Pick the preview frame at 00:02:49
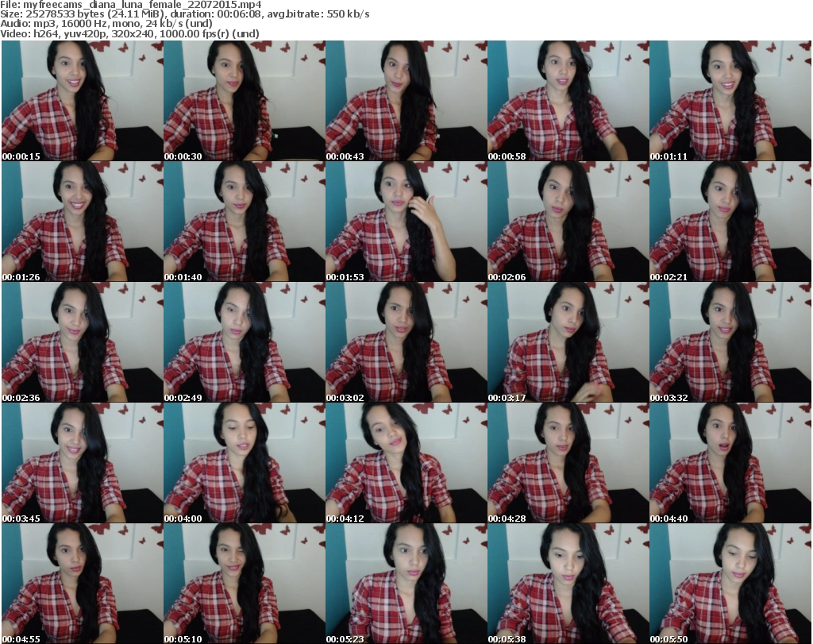Viewport: 813px width, 644px height. 245,342
